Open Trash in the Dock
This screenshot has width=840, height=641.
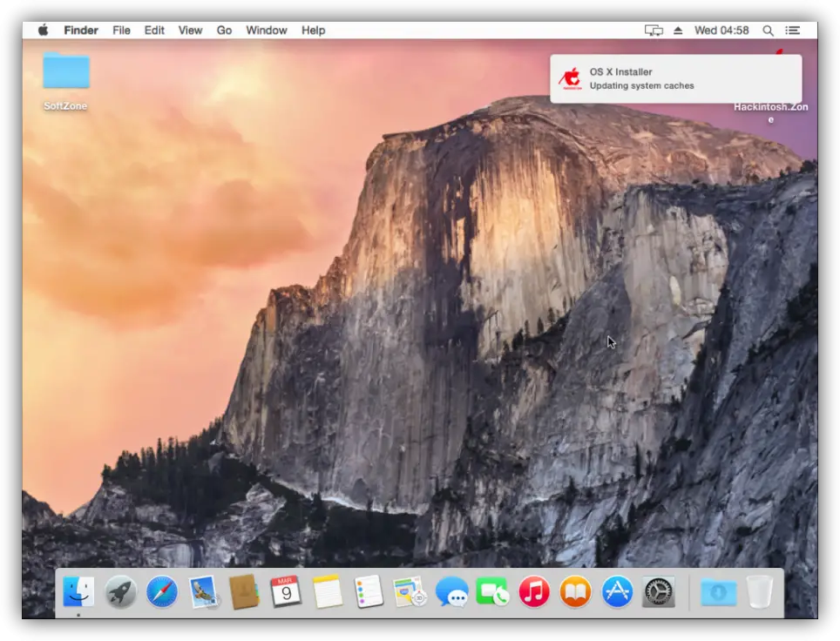[x=760, y=591]
